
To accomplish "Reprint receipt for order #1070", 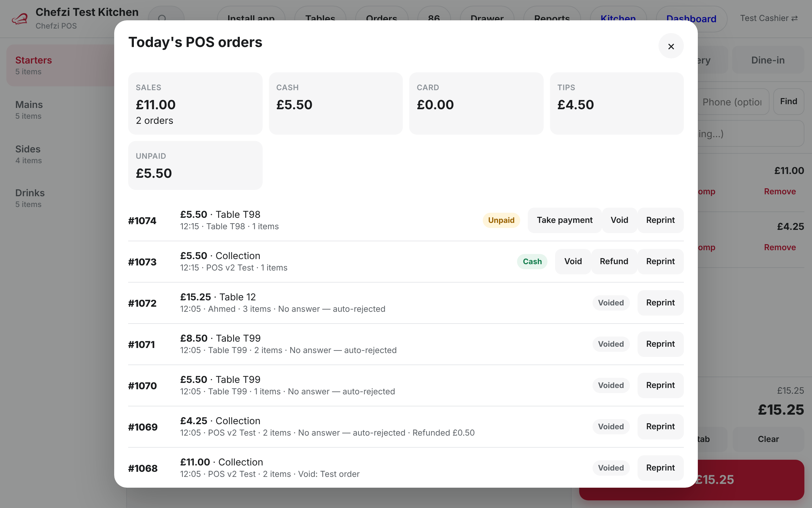I will tap(660, 385).
